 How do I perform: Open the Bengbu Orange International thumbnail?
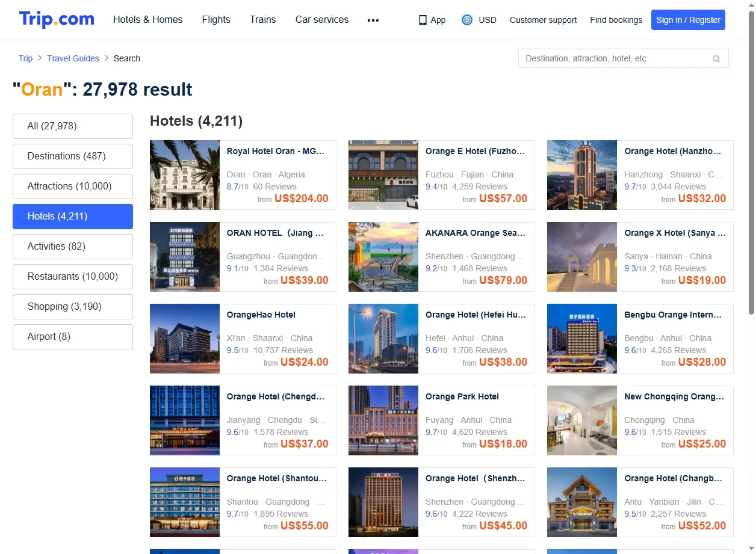coord(582,339)
